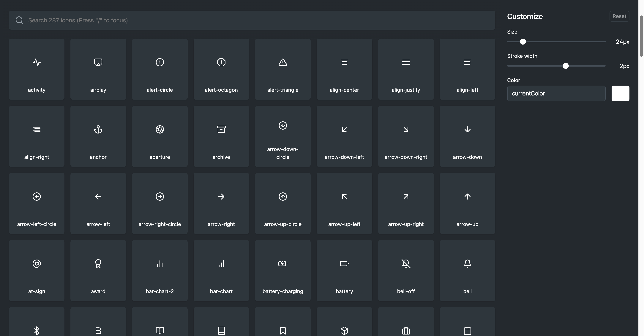Image resolution: width=644 pixels, height=336 pixels.
Task: Focus the currentColor text field
Action: [556, 93]
